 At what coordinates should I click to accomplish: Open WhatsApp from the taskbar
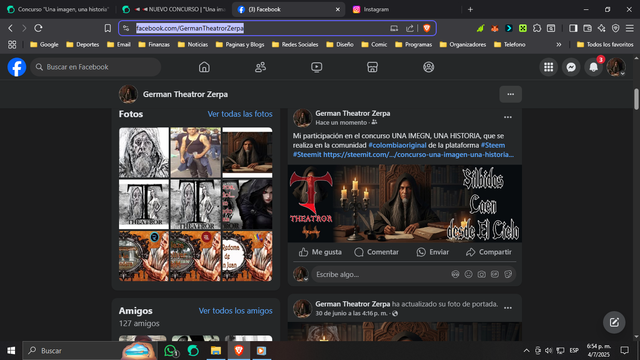(x=171, y=351)
